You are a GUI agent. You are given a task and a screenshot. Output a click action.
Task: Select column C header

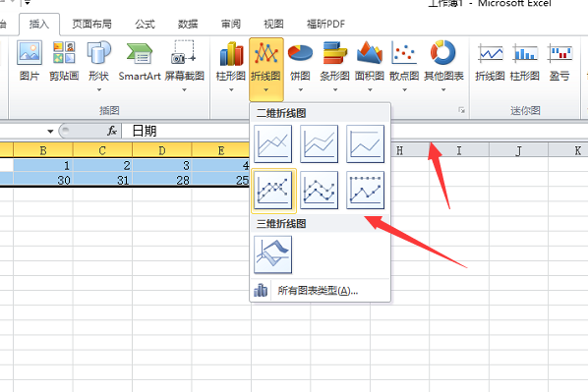click(102, 150)
